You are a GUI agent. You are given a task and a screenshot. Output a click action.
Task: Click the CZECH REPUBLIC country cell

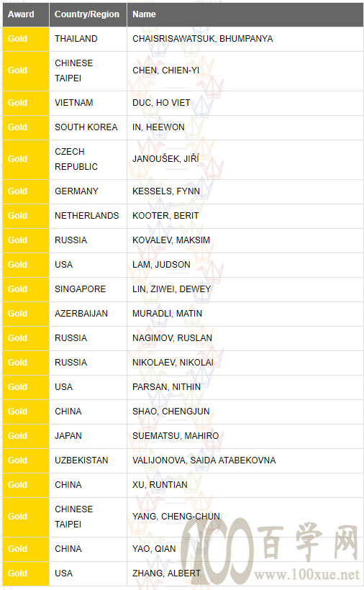pyautogui.click(x=88, y=159)
